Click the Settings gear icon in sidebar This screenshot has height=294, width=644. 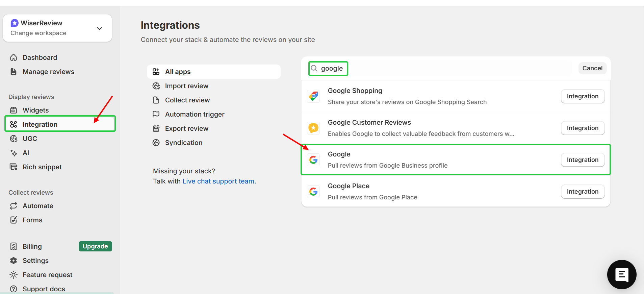[x=14, y=261]
